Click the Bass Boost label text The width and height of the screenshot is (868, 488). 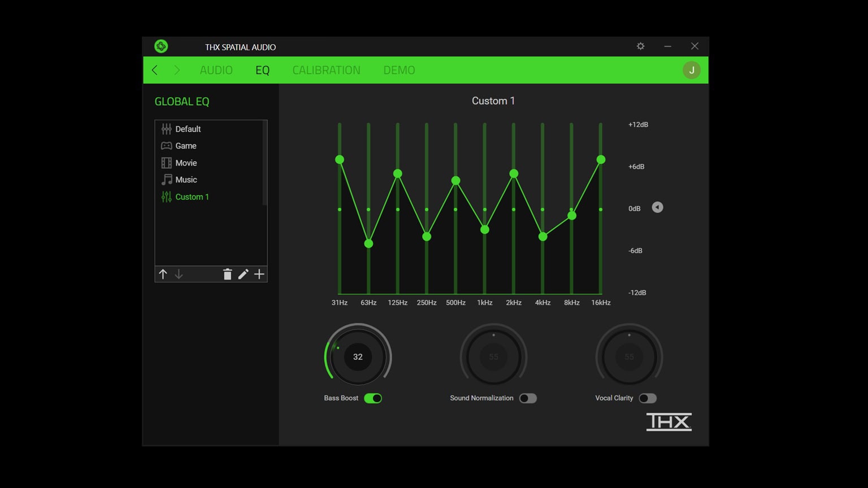point(341,398)
